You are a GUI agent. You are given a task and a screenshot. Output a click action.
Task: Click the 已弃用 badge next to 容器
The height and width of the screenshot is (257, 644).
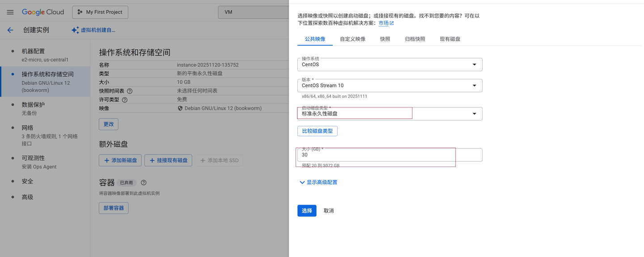[x=127, y=183]
